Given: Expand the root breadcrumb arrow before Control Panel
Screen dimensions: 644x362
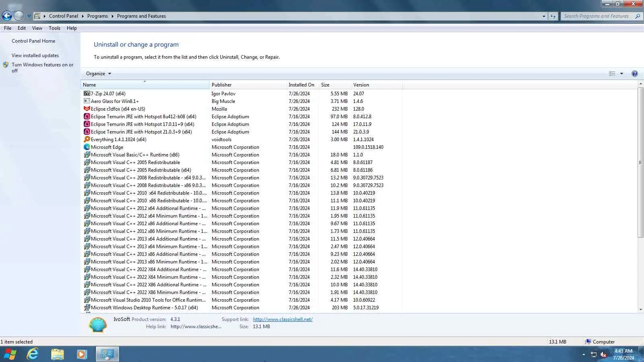Looking at the screenshot, I should coord(44,16).
